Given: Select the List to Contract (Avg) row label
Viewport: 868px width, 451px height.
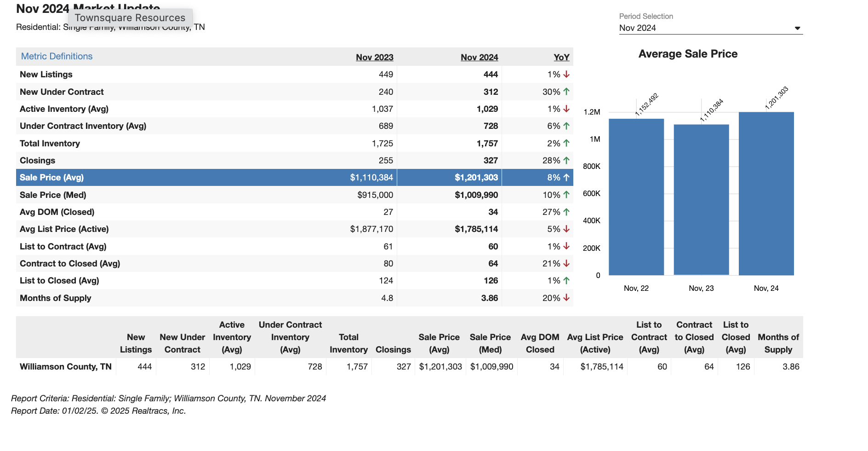Looking at the screenshot, I should coord(63,246).
